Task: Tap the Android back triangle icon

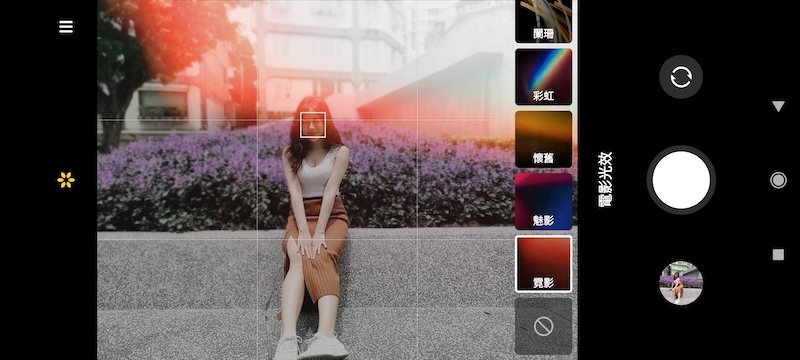Action: click(778, 106)
